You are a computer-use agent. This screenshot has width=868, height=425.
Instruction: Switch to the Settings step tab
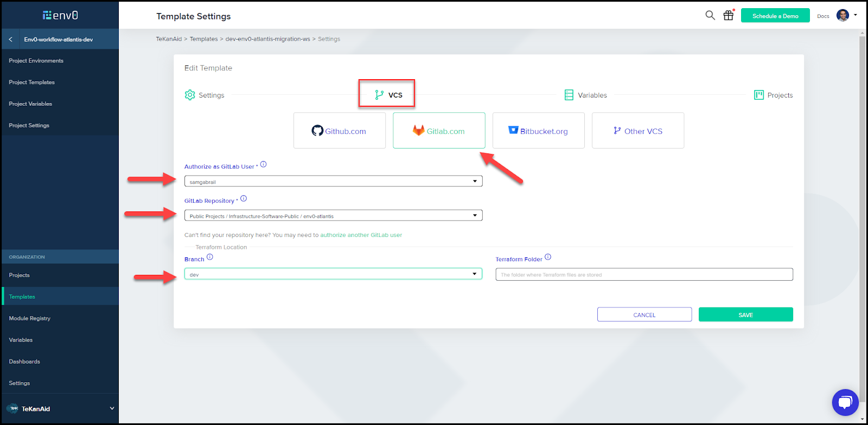pos(205,95)
